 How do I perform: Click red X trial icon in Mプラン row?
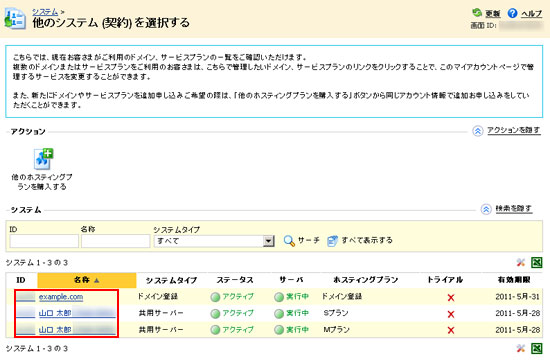(x=451, y=330)
